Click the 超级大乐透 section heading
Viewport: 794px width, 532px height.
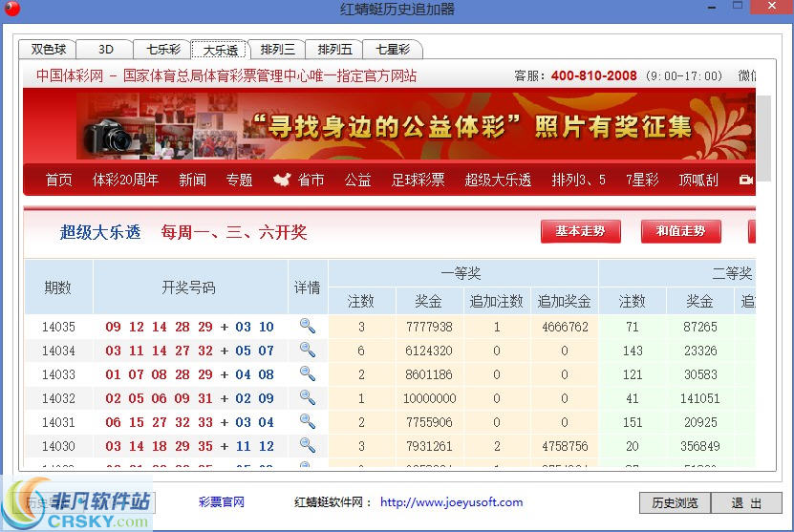(100, 232)
